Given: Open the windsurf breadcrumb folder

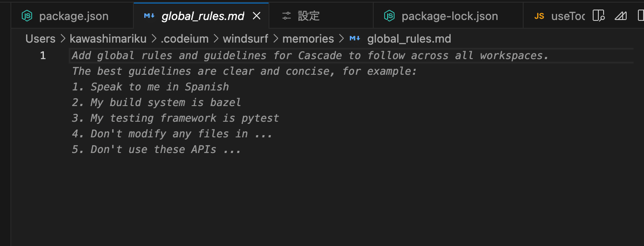Looking at the screenshot, I should [x=246, y=39].
